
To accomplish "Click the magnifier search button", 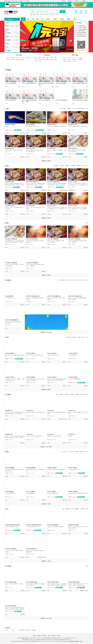I will (62, 12).
